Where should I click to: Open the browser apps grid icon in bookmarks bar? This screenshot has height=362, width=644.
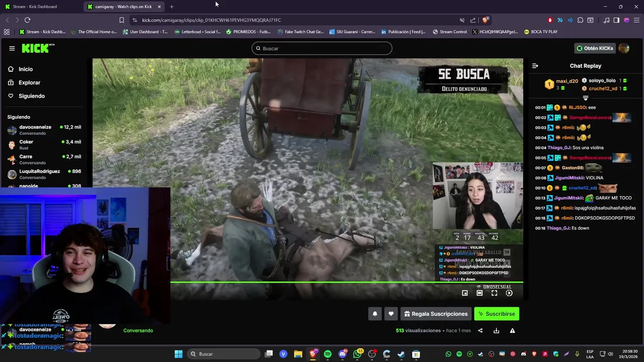click(x=7, y=32)
